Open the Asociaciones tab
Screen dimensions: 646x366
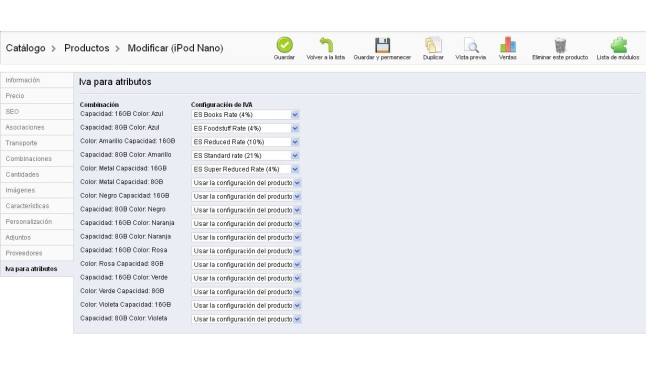click(x=37, y=127)
